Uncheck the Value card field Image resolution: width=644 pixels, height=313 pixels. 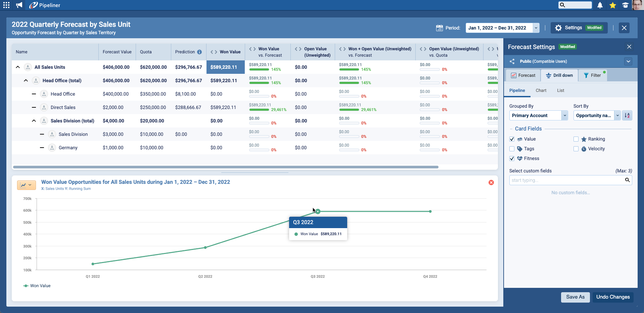(x=512, y=139)
